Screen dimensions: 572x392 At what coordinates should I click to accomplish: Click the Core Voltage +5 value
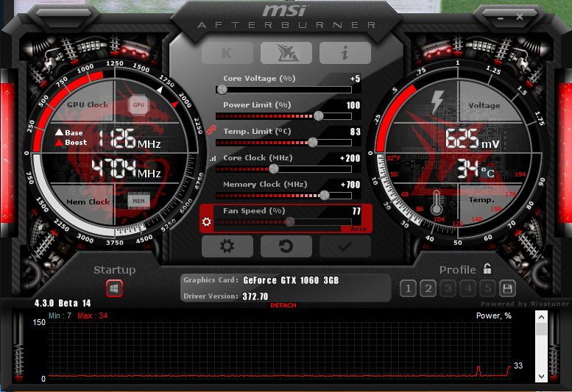pos(355,79)
